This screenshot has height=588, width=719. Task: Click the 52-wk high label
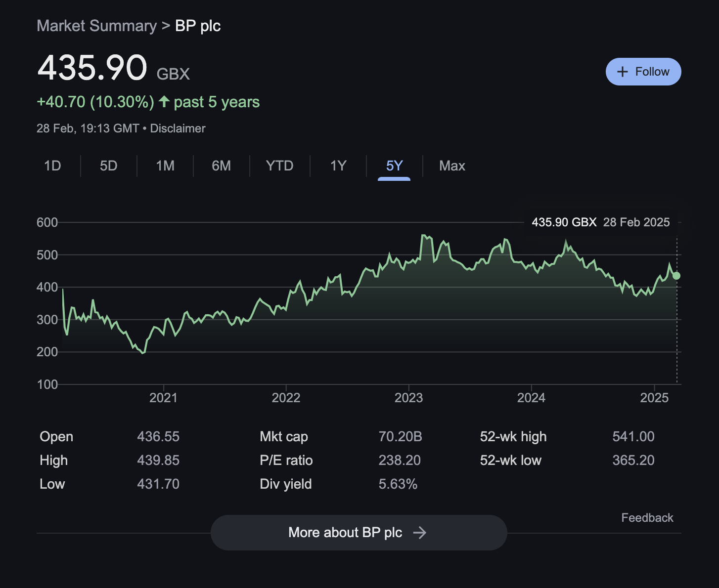click(x=513, y=437)
